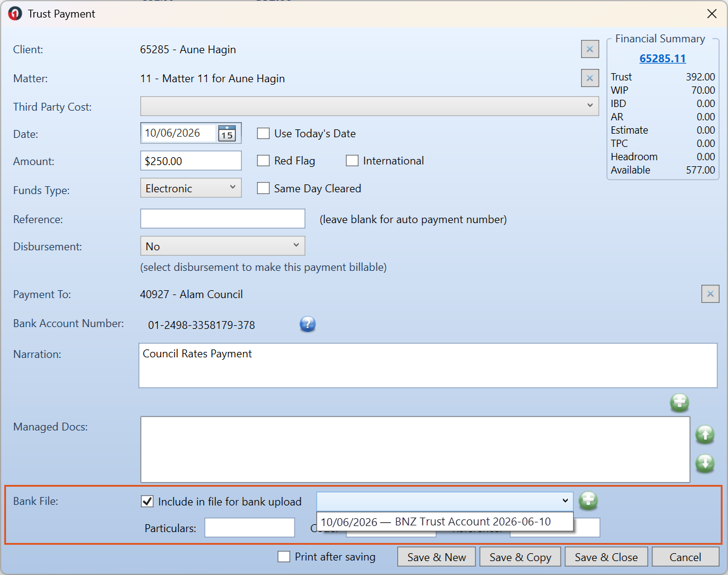Image resolution: width=728 pixels, height=575 pixels.
Task: Enable Same Day Cleared checkbox
Action: tap(263, 189)
